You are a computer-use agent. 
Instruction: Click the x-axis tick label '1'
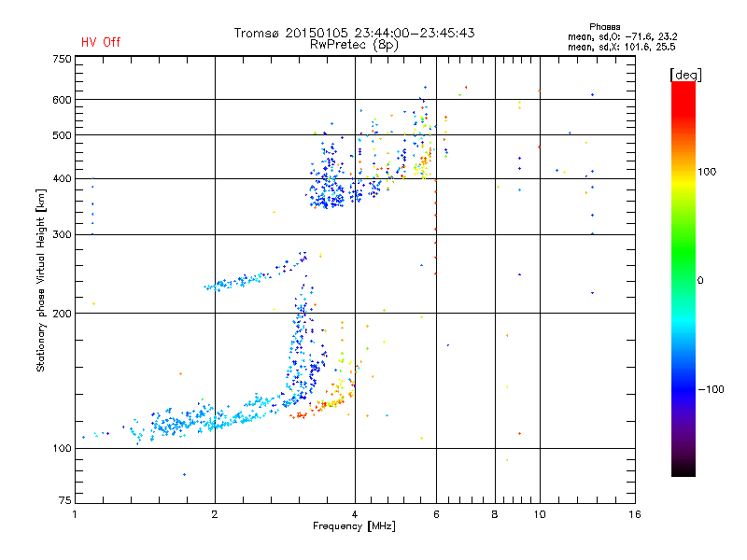[75, 514]
